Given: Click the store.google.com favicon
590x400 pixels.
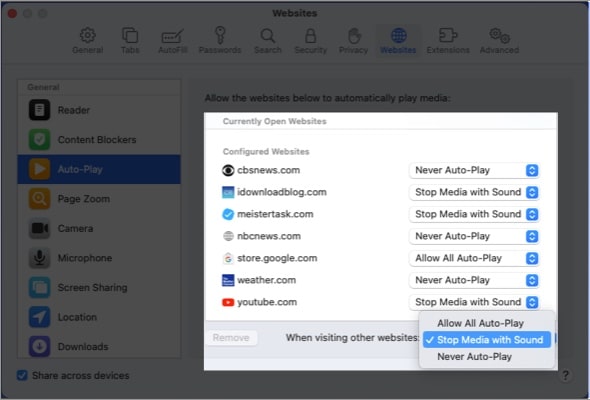Looking at the screenshot, I should (x=228, y=259).
